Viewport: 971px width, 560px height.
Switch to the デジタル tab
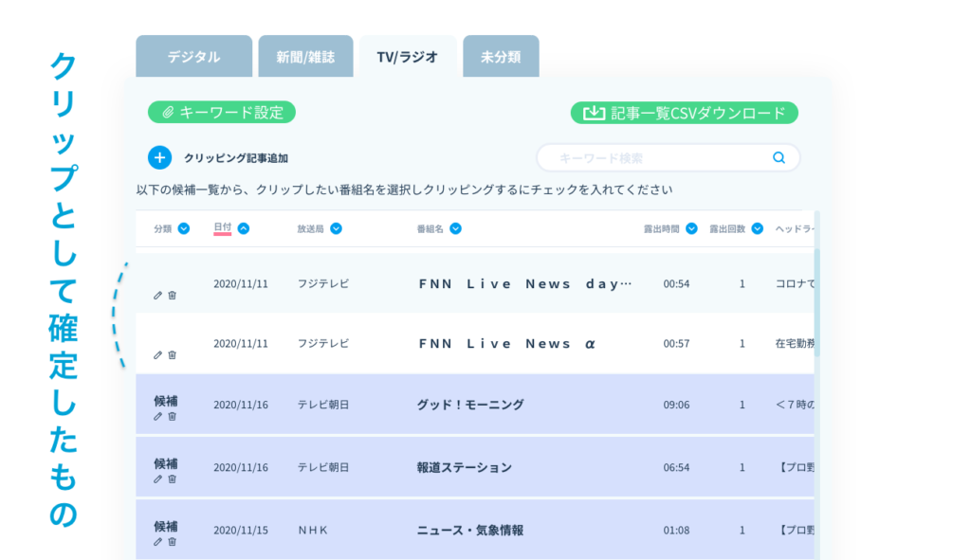(193, 57)
